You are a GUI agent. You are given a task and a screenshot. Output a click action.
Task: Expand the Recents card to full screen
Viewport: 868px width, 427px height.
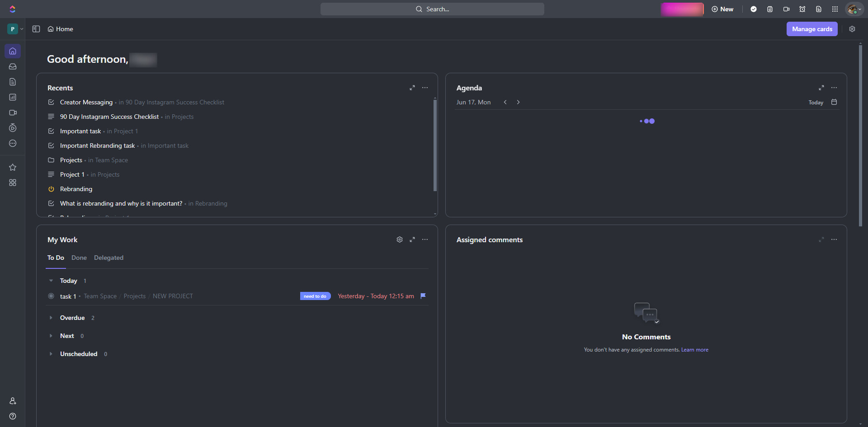tap(412, 88)
